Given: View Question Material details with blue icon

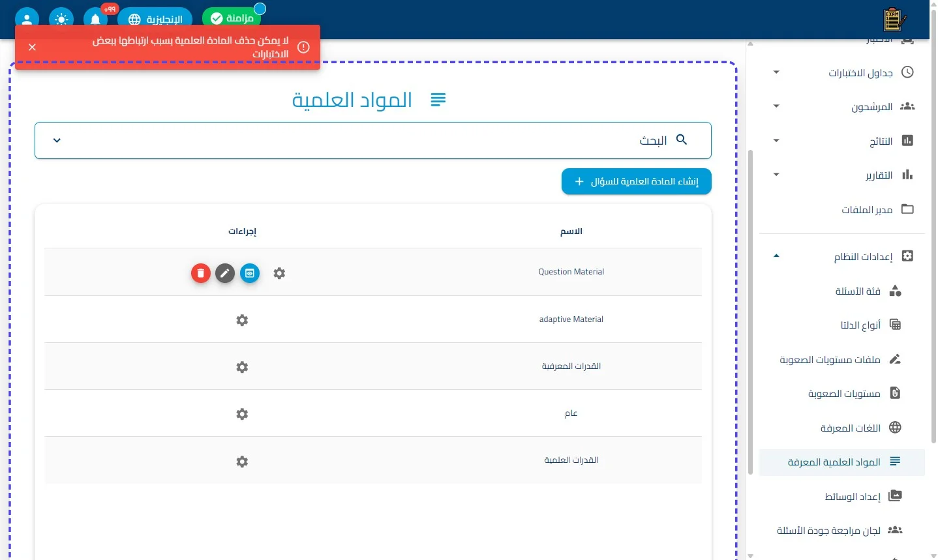Looking at the screenshot, I should tap(250, 273).
